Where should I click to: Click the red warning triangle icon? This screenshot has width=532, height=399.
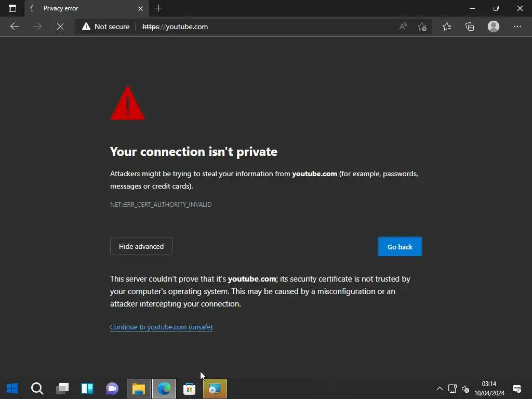coord(128,103)
